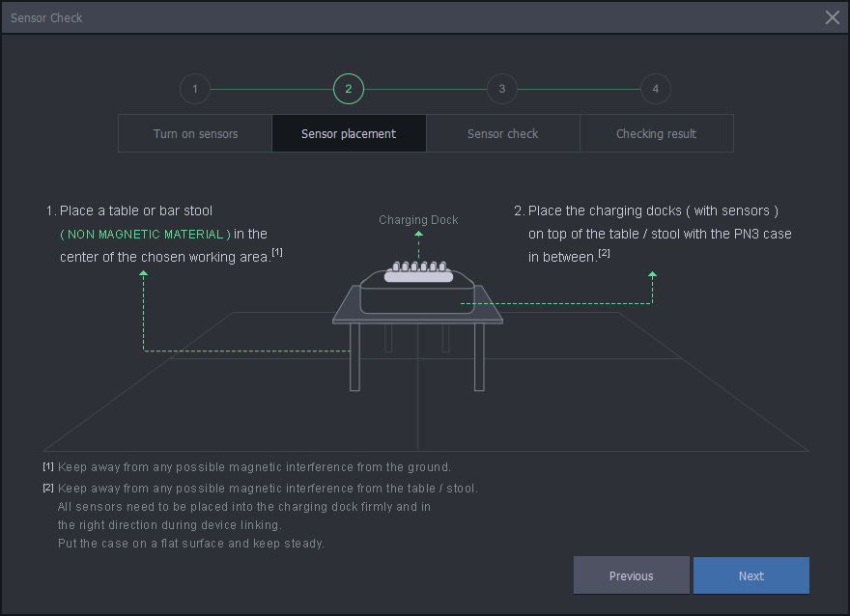Open the Turn on sensors tab
The width and height of the screenshot is (850, 616).
195,133
